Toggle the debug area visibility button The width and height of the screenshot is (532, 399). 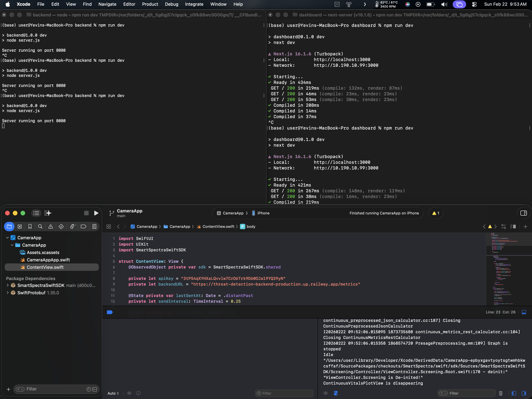pos(524,312)
